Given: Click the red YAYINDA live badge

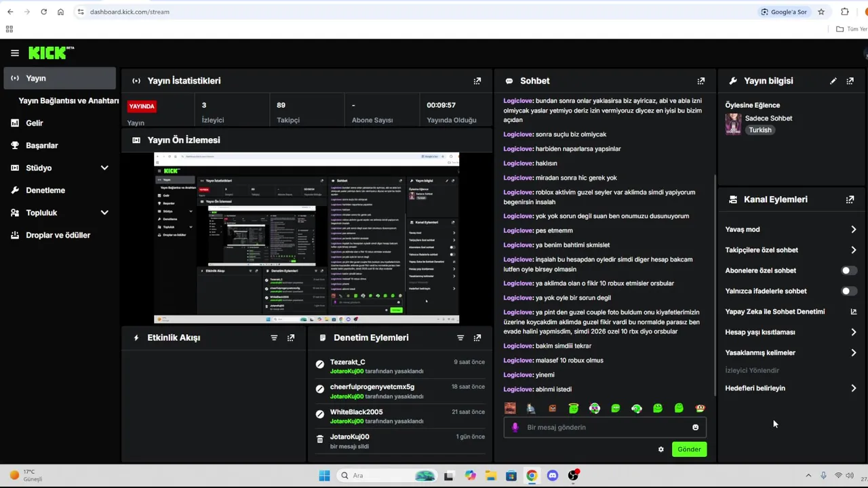Looking at the screenshot, I should click(x=142, y=106).
